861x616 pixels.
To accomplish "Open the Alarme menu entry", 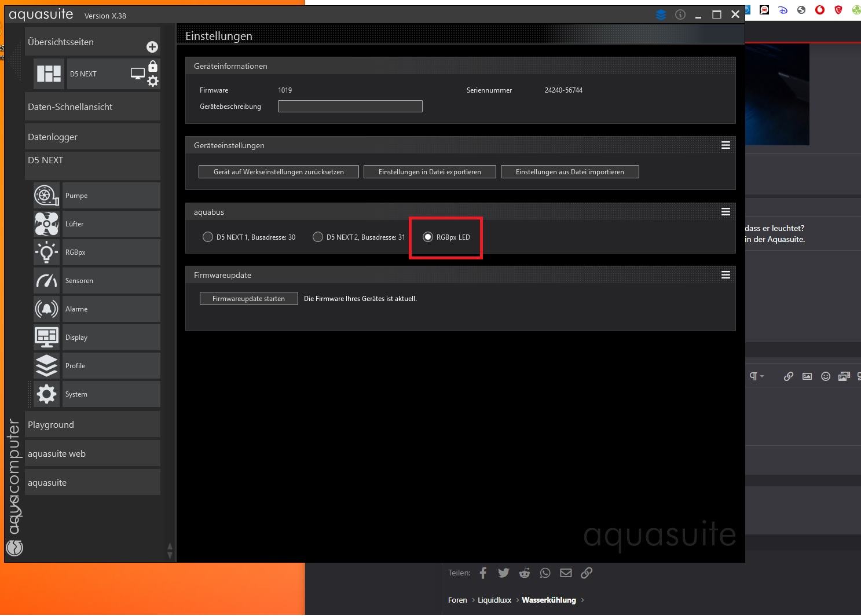I will [111, 309].
